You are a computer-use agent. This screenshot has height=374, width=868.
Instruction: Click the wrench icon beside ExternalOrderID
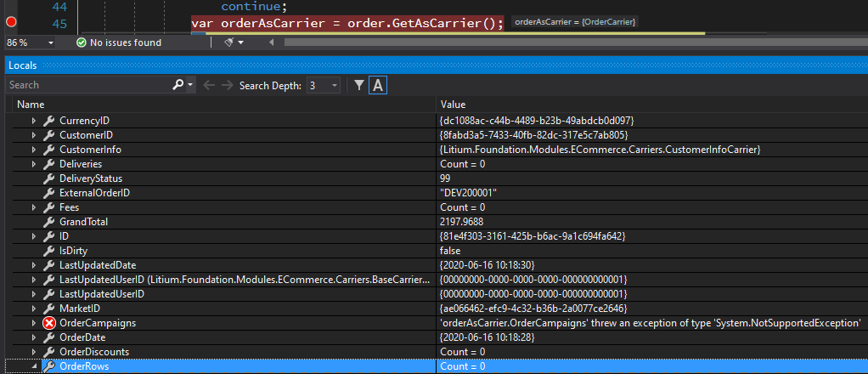point(48,193)
